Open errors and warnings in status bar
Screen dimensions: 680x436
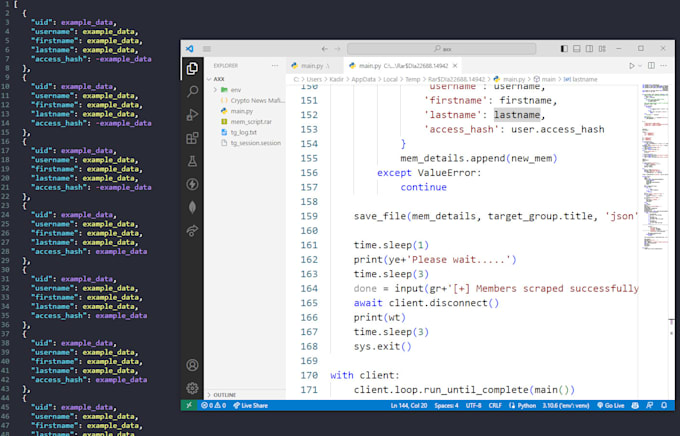point(213,405)
